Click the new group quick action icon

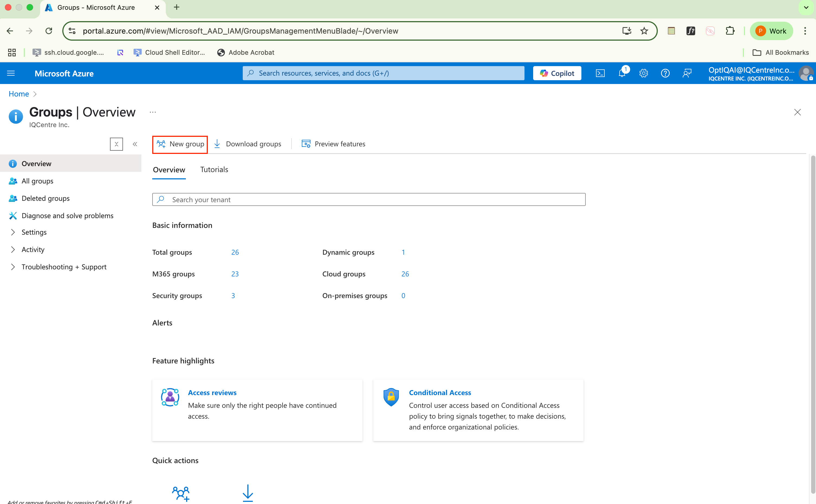(181, 494)
